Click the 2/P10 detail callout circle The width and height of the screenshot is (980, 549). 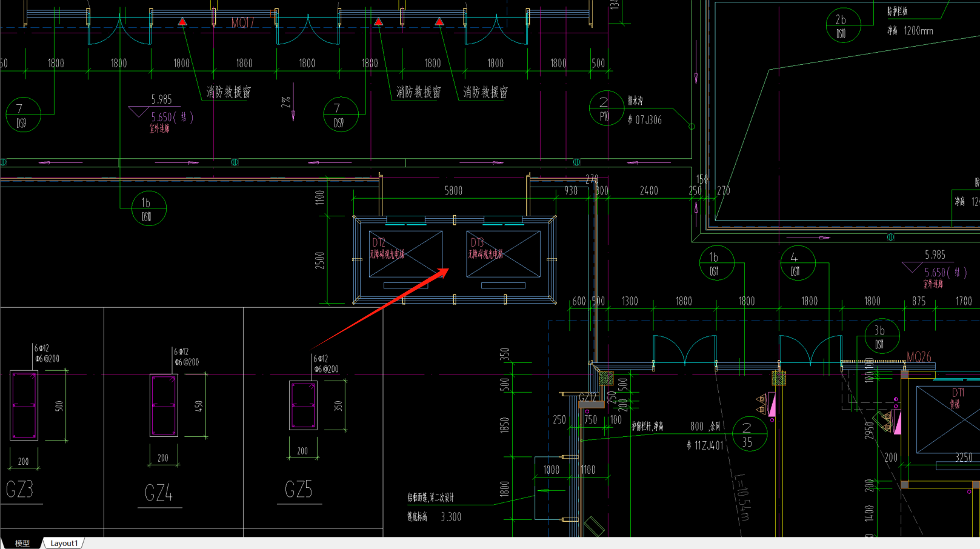tap(606, 108)
